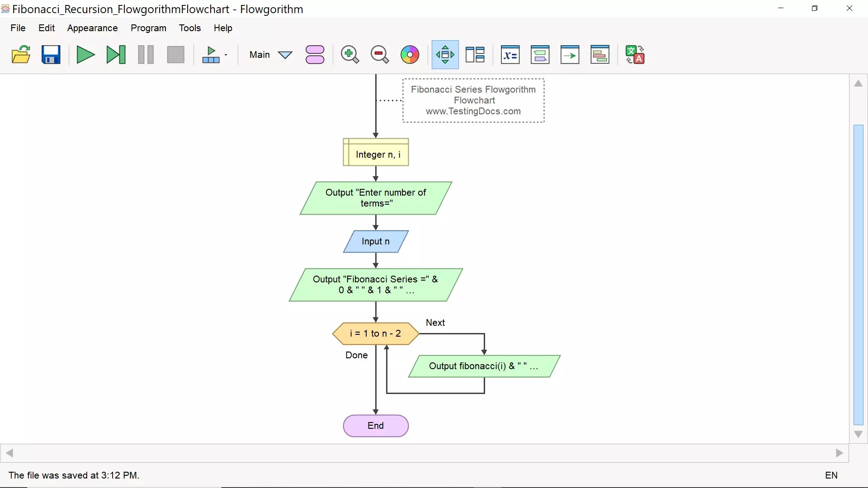Toggle the highlighted auto-scroll layout button

(445, 55)
